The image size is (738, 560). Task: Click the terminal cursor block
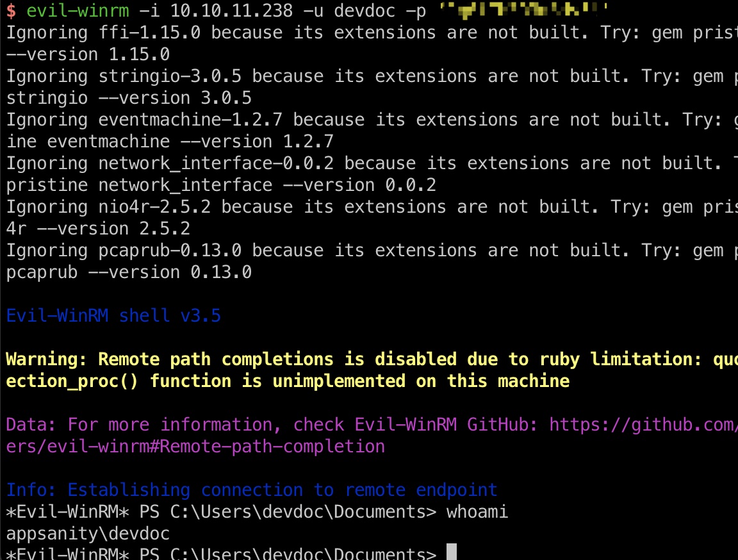coord(452,552)
